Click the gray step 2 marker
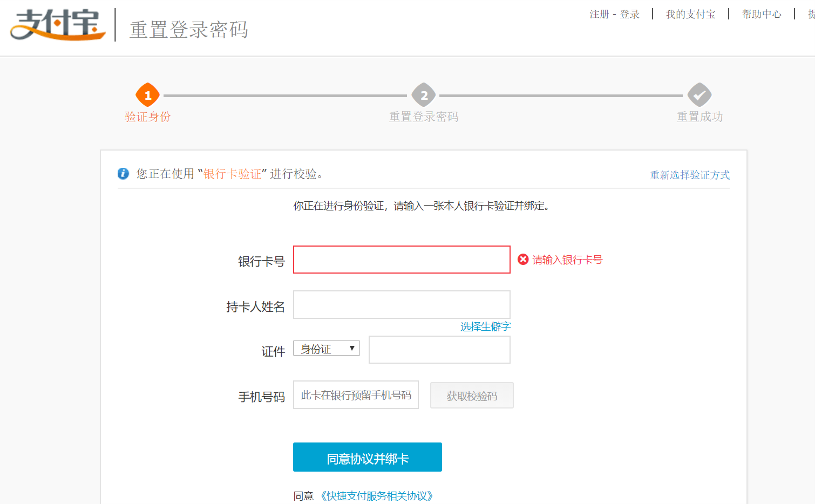815x504 pixels. click(424, 96)
